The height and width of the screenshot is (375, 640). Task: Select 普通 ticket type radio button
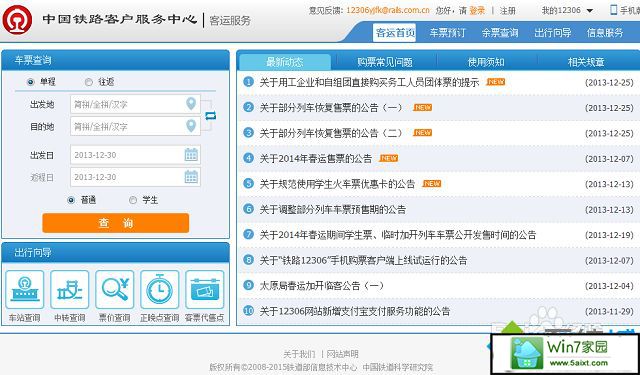[x=71, y=200]
